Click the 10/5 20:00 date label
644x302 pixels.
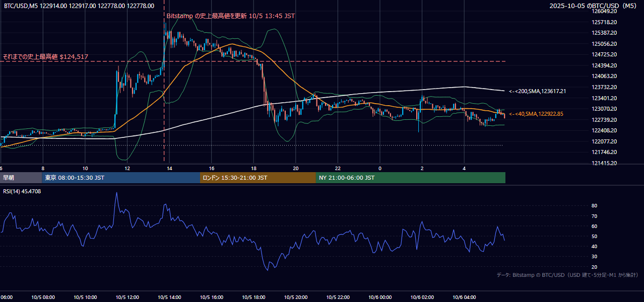tap(296, 297)
